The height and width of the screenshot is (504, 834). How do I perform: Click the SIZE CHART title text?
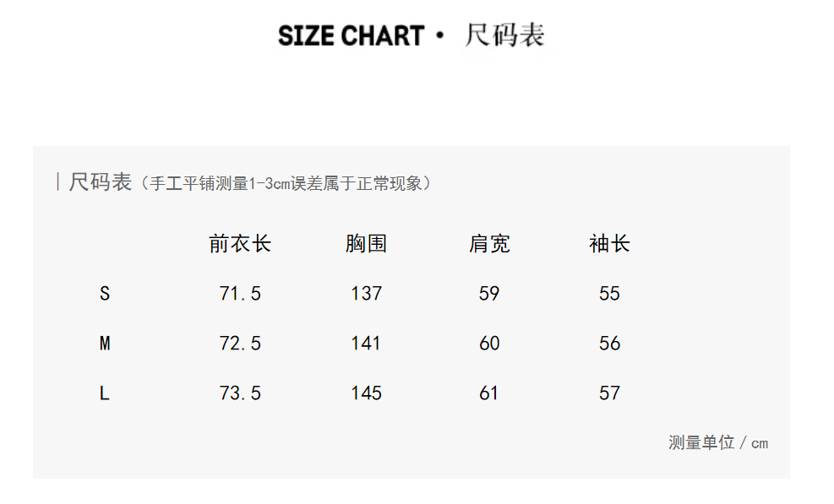(x=351, y=36)
